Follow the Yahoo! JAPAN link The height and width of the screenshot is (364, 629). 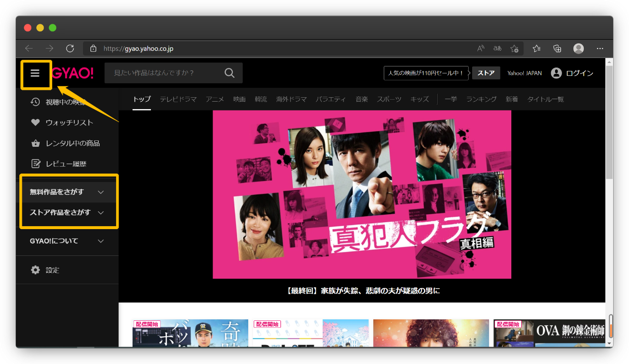[x=524, y=73]
